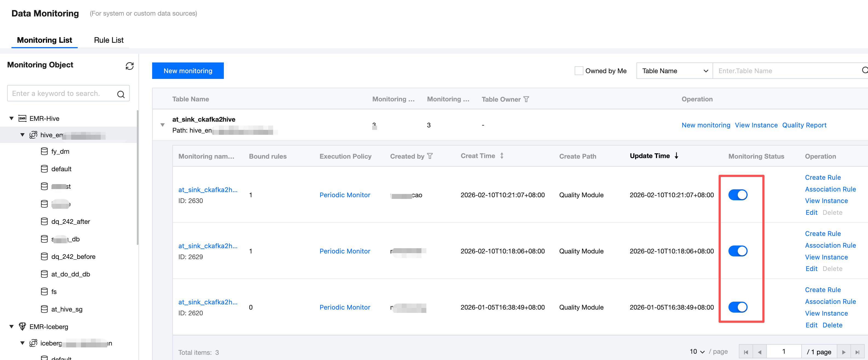The height and width of the screenshot is (360, 868).
Task: Select the Monitoring List tab
Action: click(45, 40)
